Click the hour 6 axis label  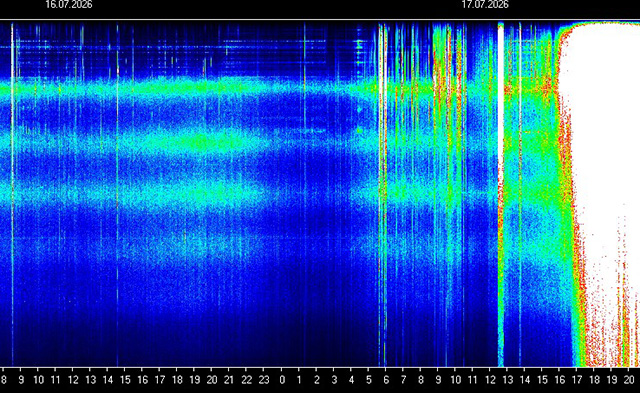click(x=386, y=380)
